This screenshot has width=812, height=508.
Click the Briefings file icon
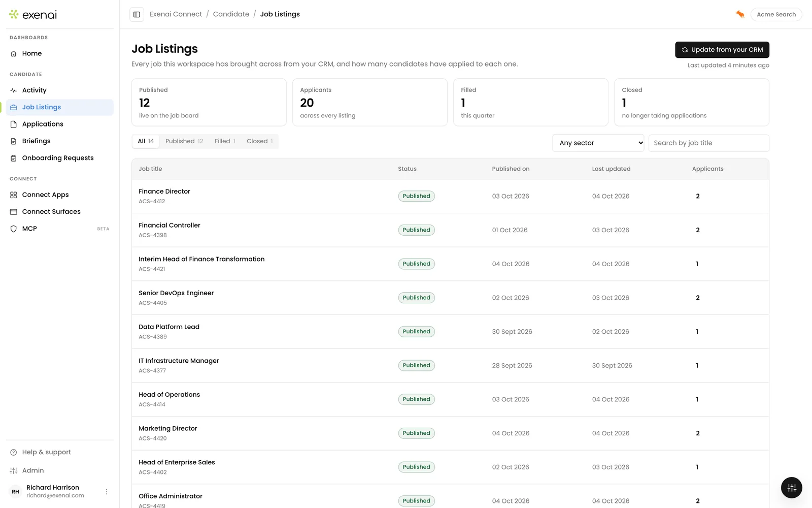[x=14, y=141]
